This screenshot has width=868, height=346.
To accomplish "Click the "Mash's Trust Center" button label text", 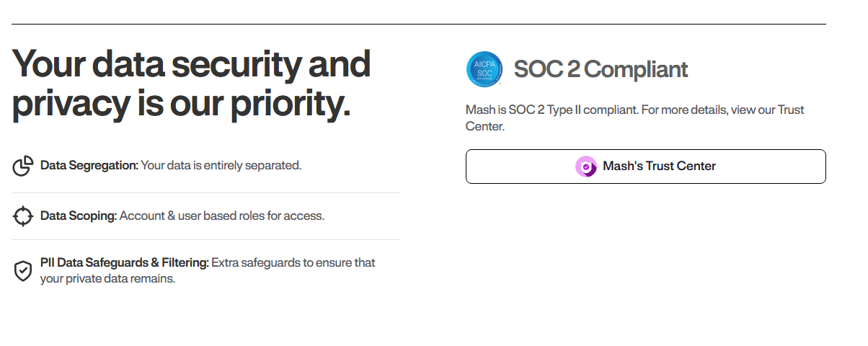I will tap(659, 167).
